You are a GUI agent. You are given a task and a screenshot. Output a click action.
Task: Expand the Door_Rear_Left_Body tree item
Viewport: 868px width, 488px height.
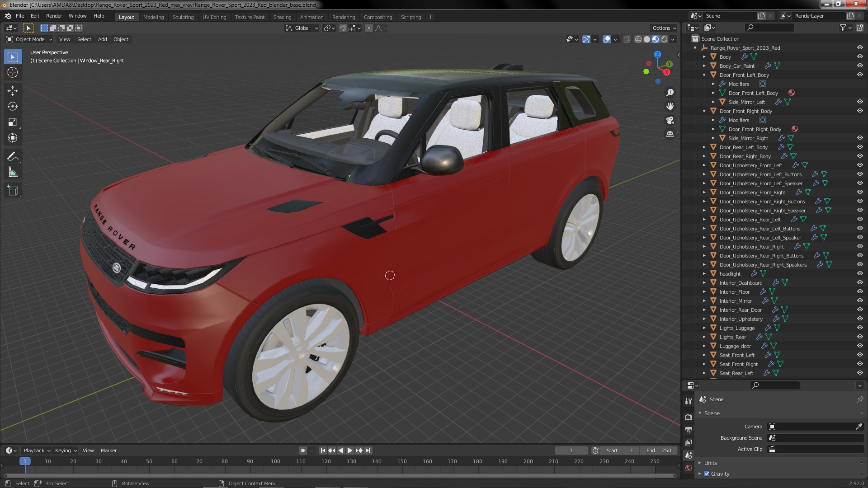(704, 147)
